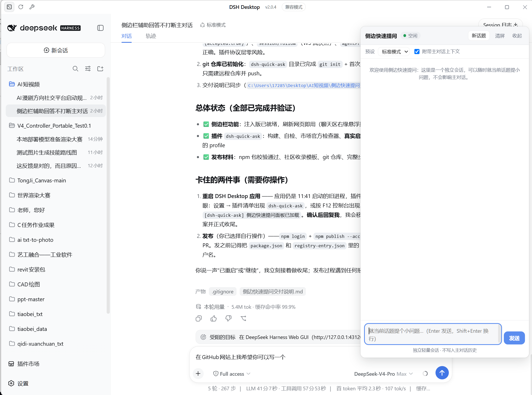Open the .gitignore artifact chip

223,292
